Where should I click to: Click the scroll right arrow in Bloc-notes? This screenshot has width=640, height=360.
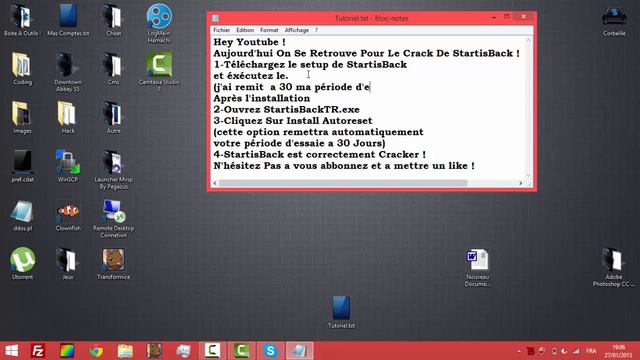[x=520, y=183]
